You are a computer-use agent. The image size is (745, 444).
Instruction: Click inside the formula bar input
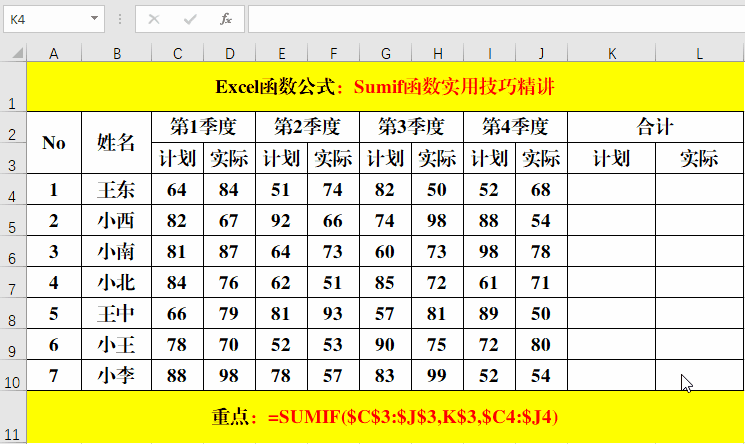click(x=497, y=19)
